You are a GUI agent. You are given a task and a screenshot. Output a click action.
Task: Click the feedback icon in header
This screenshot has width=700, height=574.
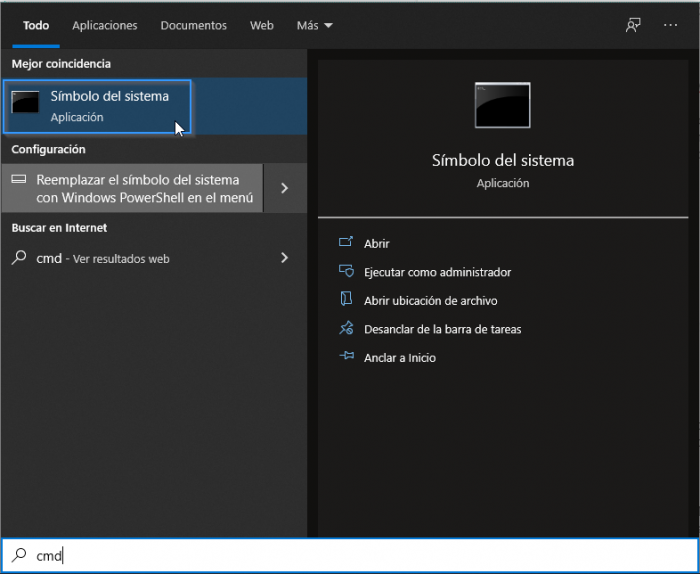point(633,25)
